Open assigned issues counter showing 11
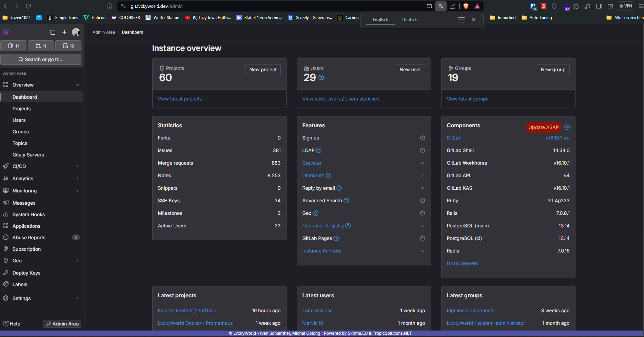 (x=14, y=46)
